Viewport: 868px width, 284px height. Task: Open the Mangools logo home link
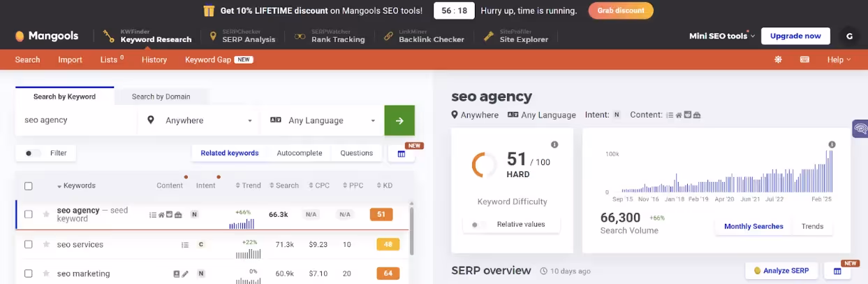coord(47,36)
